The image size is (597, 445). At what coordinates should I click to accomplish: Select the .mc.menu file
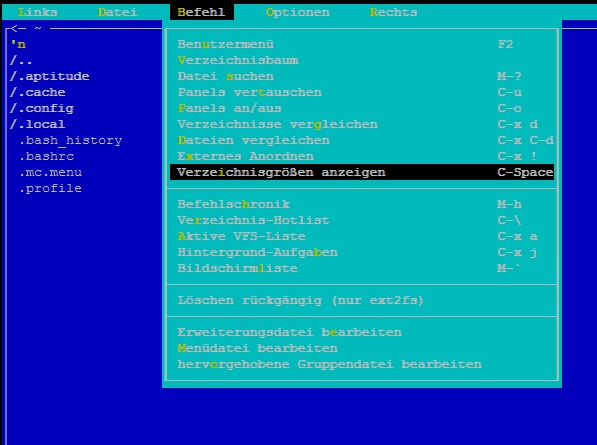(51, 172)
